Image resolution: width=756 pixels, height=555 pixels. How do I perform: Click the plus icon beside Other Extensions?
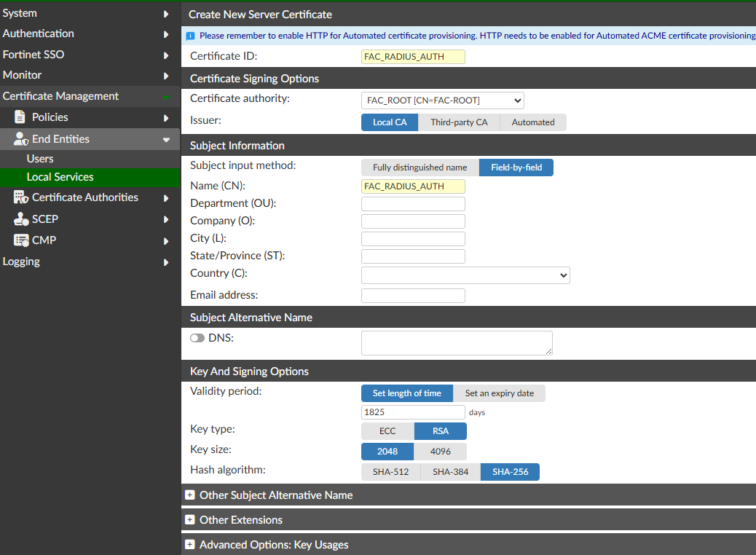tap(190, 519)
